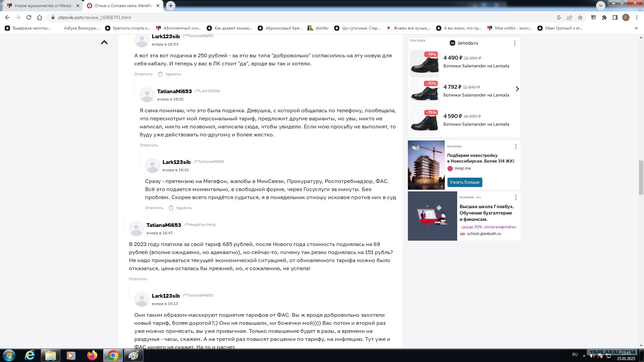Unmute the construction ad video
Screen dimensions: 644x362
coord(416,147)
